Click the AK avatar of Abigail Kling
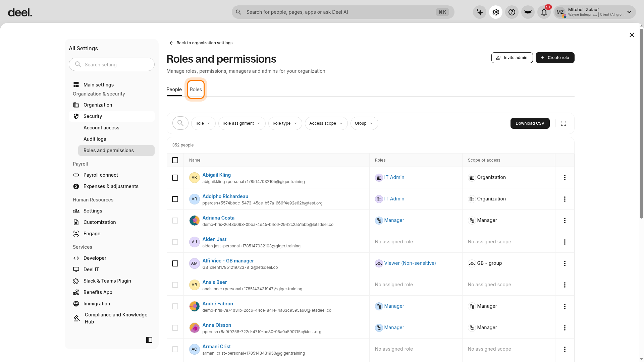 (x=195, y=178)
